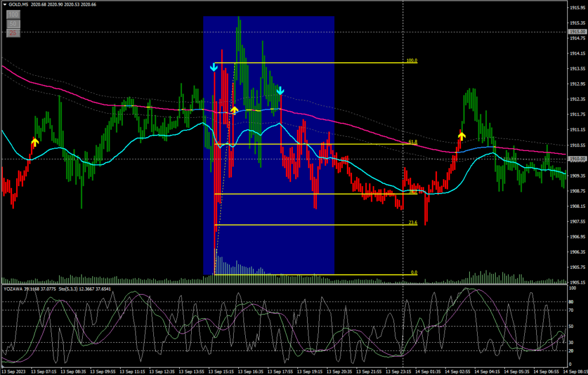Toggle the red 25 button
Screen dimensions: 588x375
13,33
